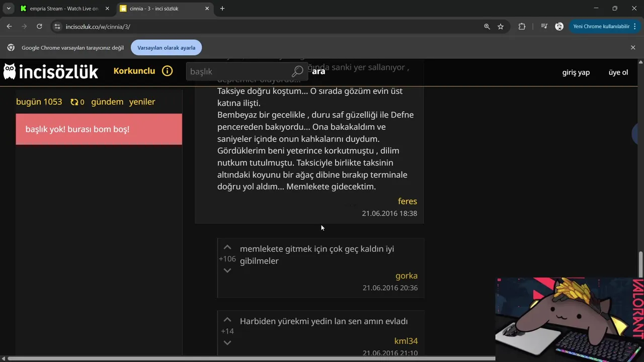
Task: Open the media controls icon
Action: (x=544, y=27)
